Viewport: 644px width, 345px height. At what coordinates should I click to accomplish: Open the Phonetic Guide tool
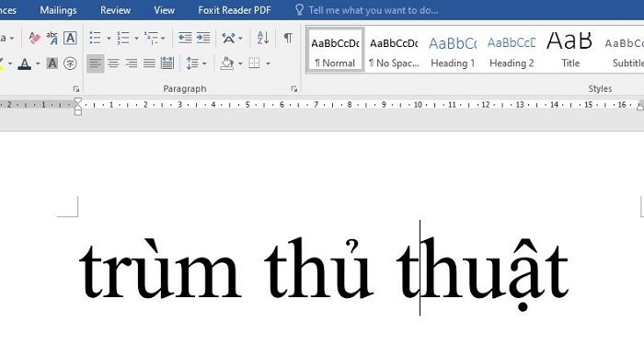(52, 39)
